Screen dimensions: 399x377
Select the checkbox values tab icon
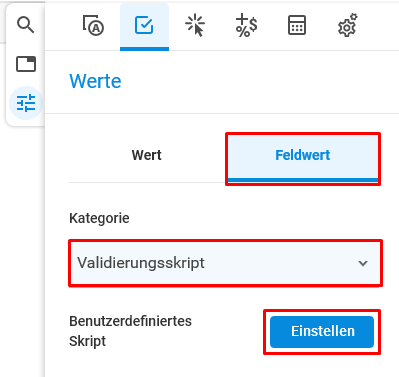tap(144, 25)
